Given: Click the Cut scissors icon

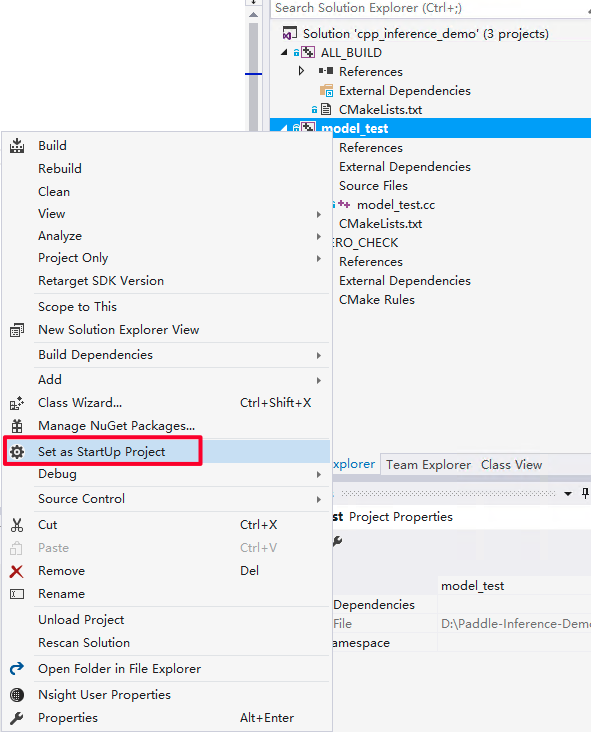Looking at the screenshot, I should click(x=17, y=525).
